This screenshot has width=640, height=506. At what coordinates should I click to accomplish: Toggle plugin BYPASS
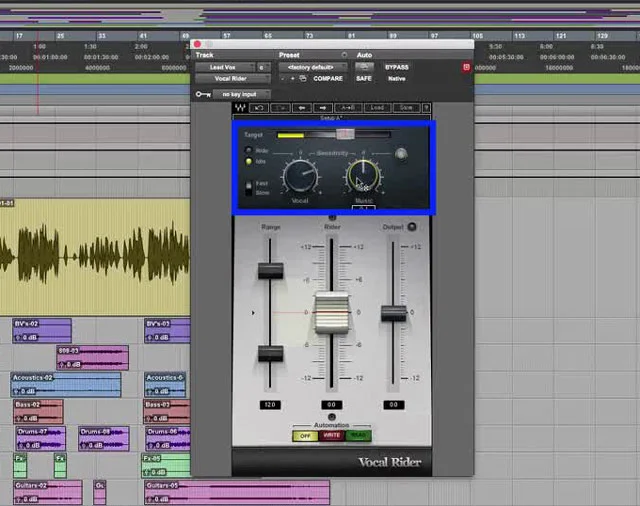pos(396,67)
